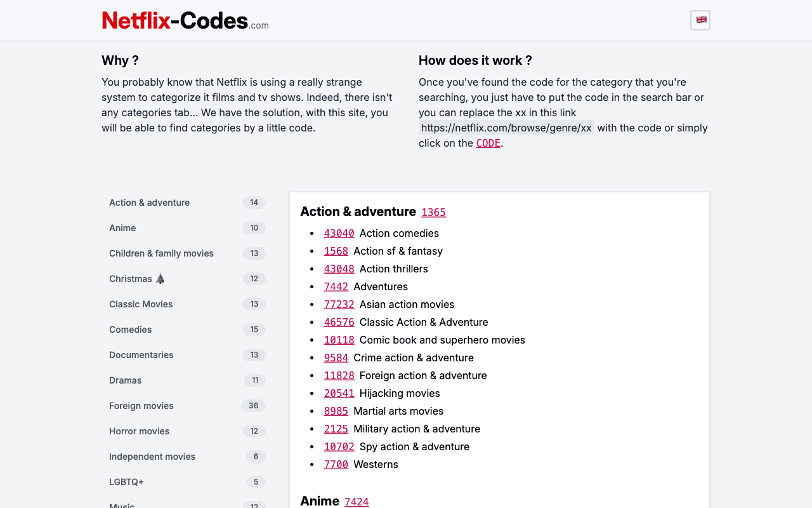Select Anime category in the sidebar
812x508 pixels.
coord(187,228)
